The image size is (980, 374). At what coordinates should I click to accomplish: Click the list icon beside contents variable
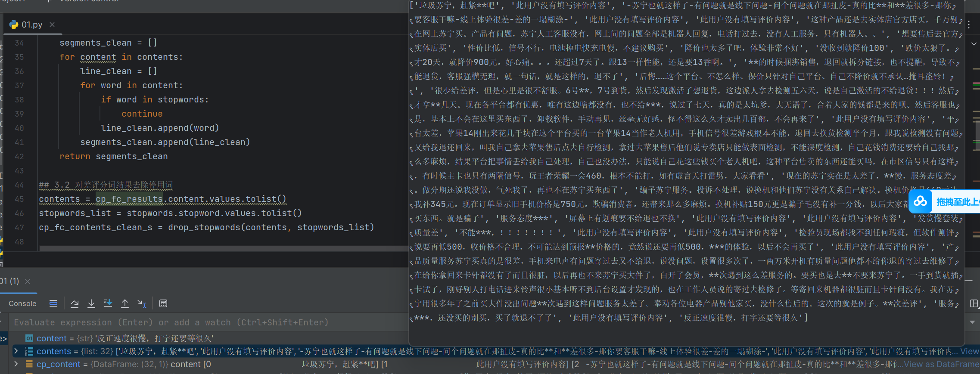click(x=29, y=351)
